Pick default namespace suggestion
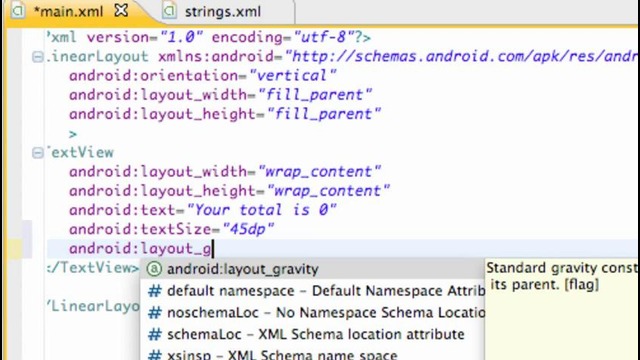 point(312,291)
